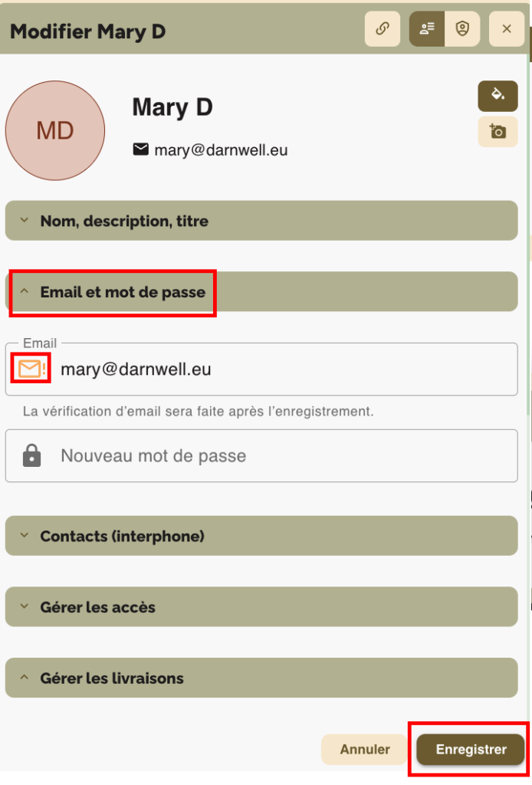The height and width of the screenshot is (785, 532).
Task: Click the copy link icon in header
Action: click(x=382, y=29)
